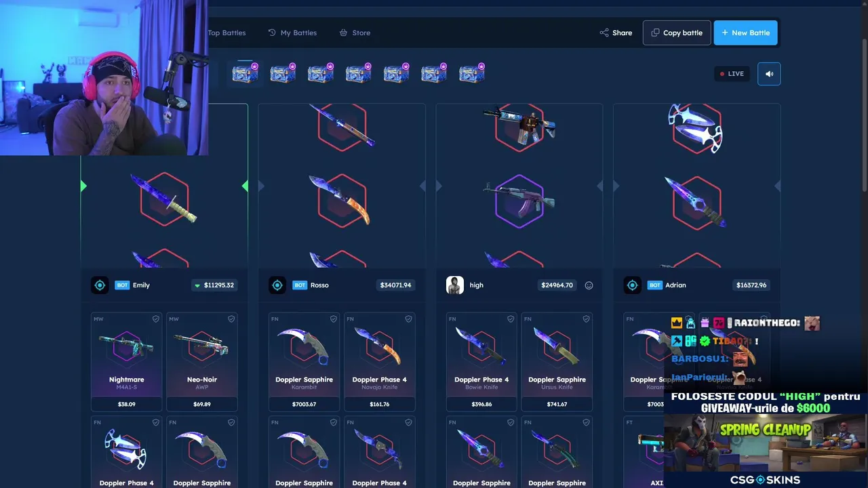The height and width of the screenshot is (488, 868).
Task: Open high's Ursus Knife Doppler Sapphire card
Action: pos(557,362)
